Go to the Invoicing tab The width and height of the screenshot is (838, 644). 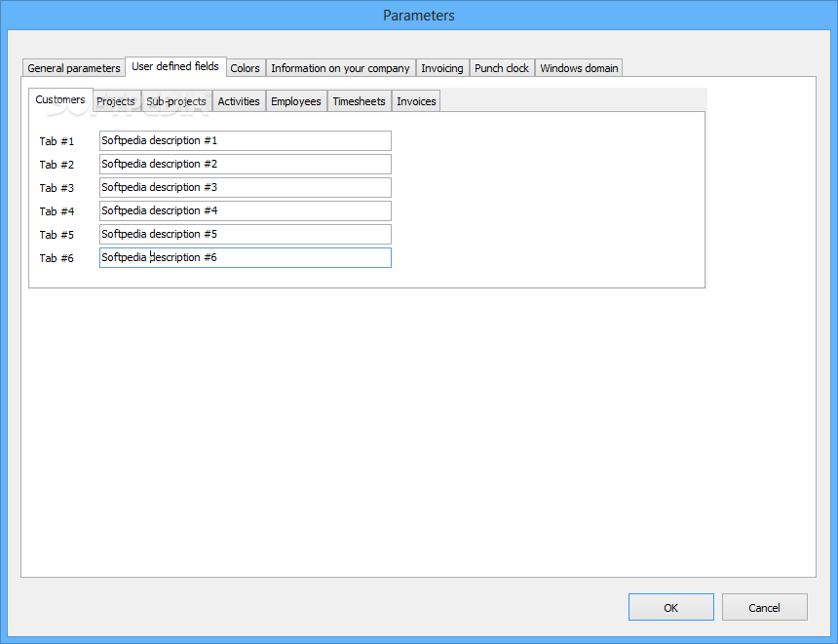click(x=442, y=68)
